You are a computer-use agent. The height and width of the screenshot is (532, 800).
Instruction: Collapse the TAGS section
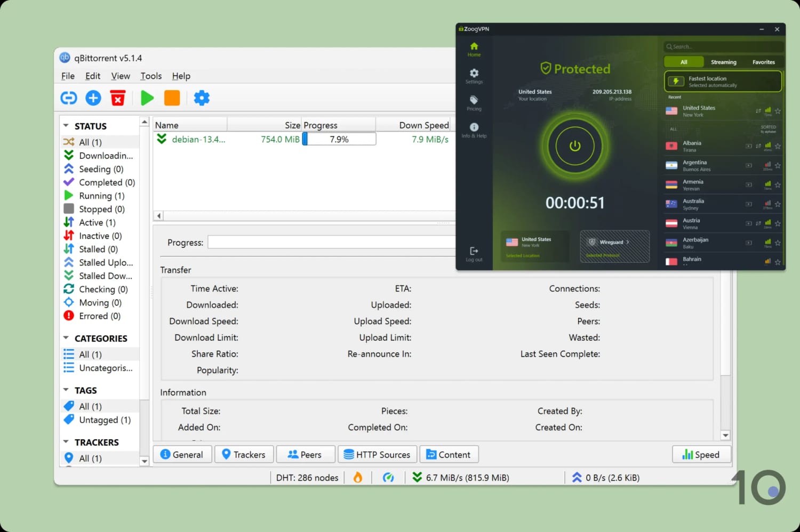66,390
